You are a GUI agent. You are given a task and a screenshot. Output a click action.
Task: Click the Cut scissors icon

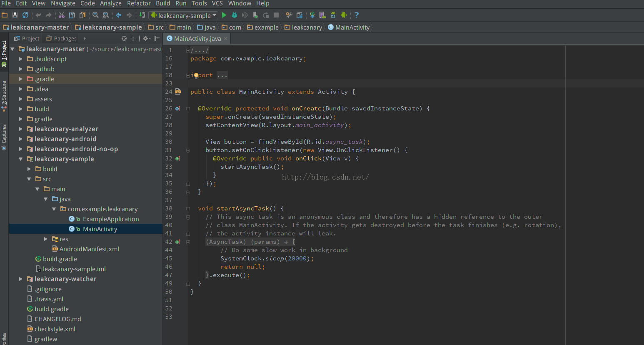point(61,15)
